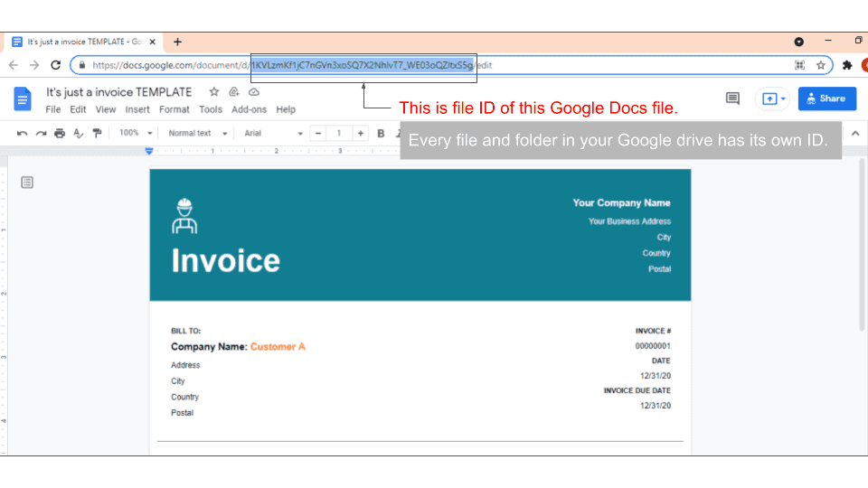
Task: Open the comment history icon
Action: (x=732, y=99)
